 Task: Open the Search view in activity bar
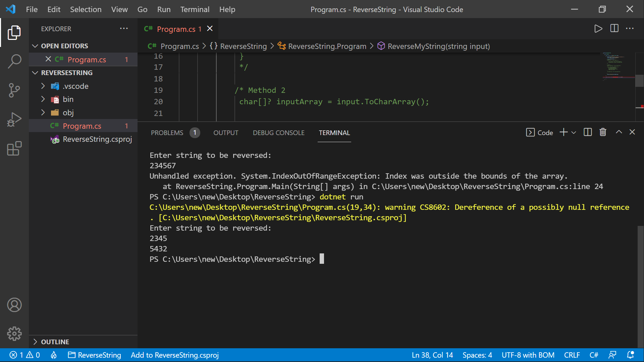click(14, 61)
